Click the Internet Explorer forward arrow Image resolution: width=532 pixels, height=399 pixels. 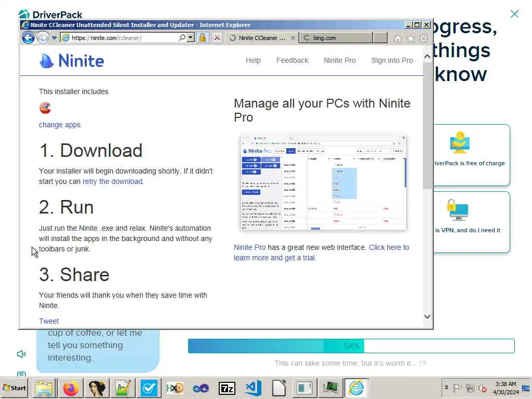43,37
